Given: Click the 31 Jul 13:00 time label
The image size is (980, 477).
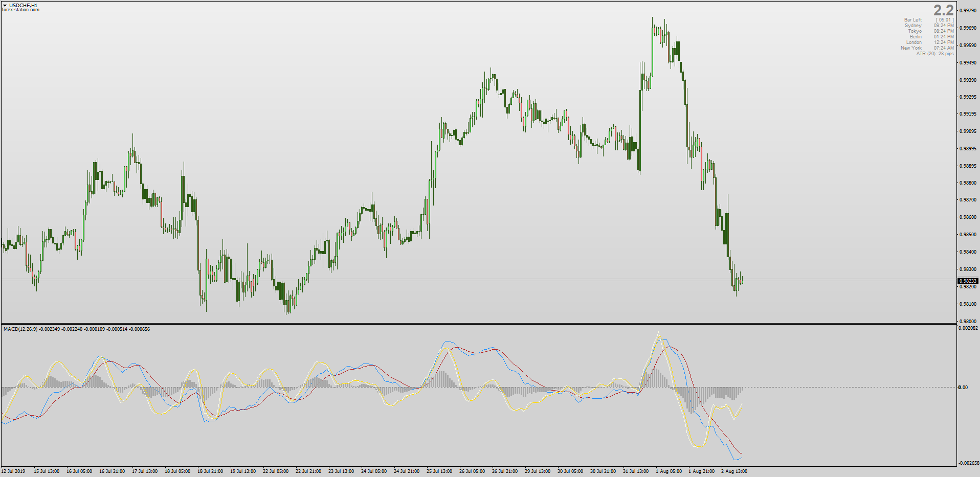Looking at the screenshot, I should [x=636, y=471].
